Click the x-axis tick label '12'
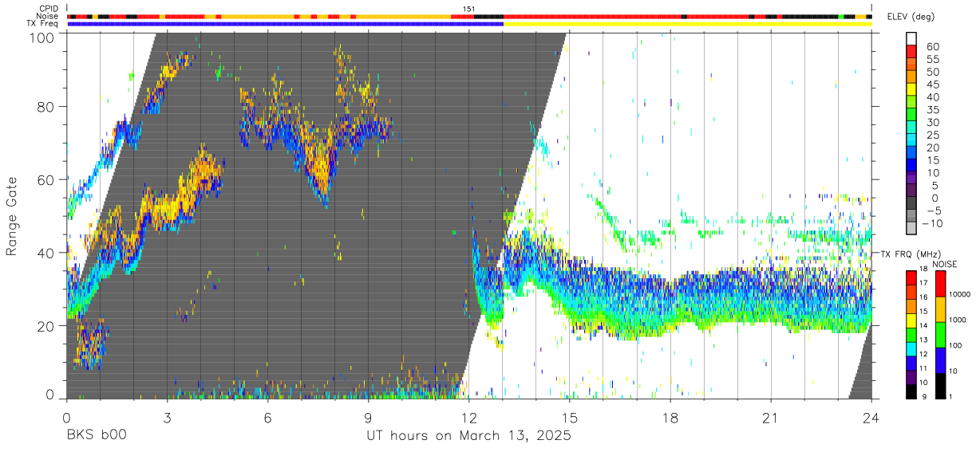980x452 pixels. pos(468,417)
